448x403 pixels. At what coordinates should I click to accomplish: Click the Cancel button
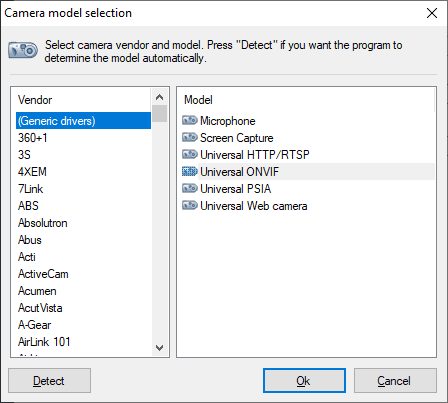click(x=395, y=381)
